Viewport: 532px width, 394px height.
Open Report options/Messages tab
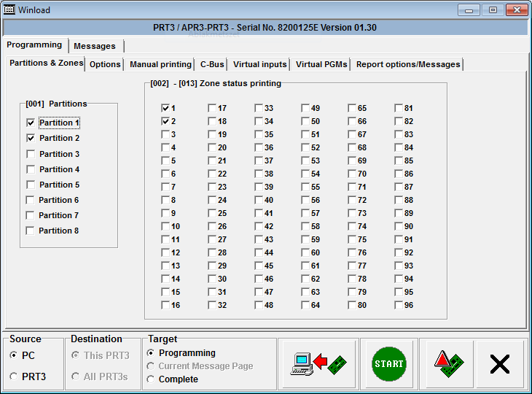tap(408, 64)
